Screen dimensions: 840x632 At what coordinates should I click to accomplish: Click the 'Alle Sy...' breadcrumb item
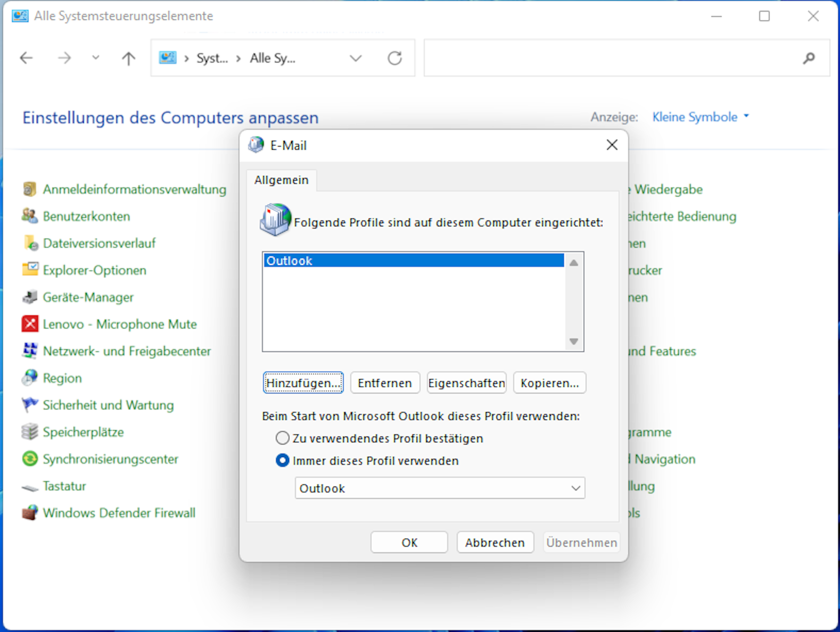[x=273, y=58]
